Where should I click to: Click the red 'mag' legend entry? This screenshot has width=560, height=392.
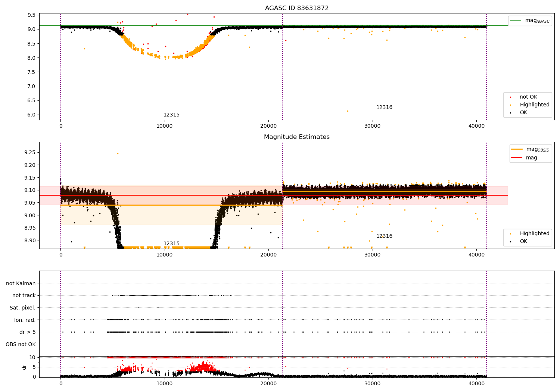pyautogui.click(x=525, y=158)
